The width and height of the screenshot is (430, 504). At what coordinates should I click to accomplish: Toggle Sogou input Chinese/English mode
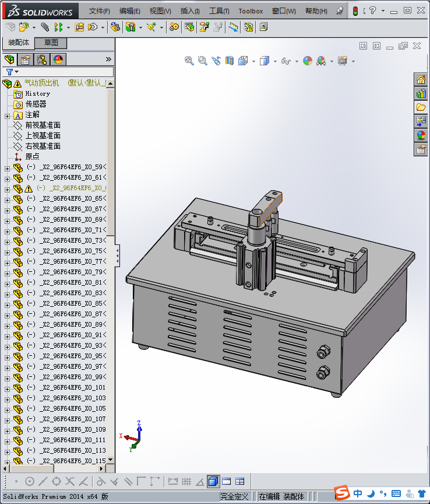pos(357,494)
